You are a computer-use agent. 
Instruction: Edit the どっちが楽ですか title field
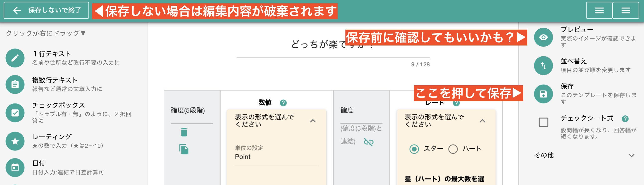tap(333, 45)
